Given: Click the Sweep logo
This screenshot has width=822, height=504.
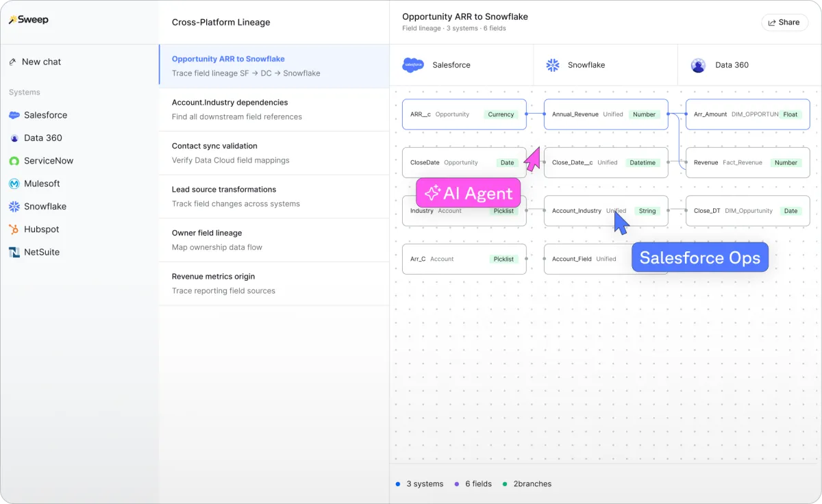Looking at the screenshot, I should (x=29, y=20).
